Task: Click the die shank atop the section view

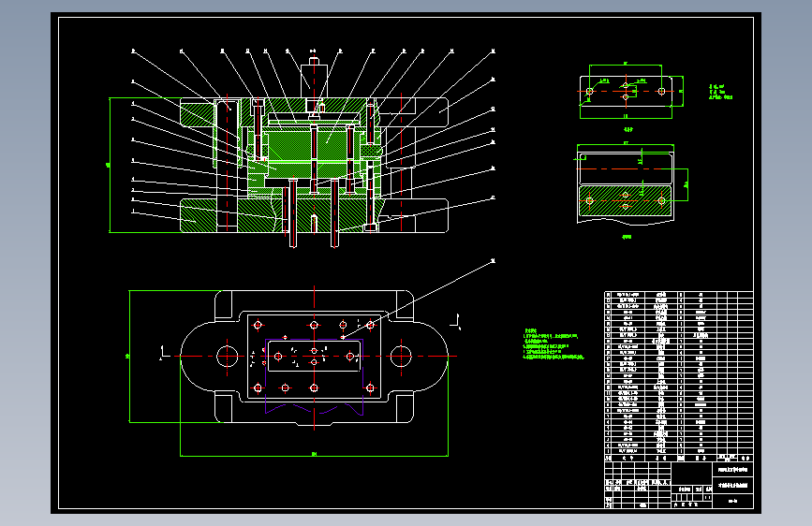Action: [314, 78]
